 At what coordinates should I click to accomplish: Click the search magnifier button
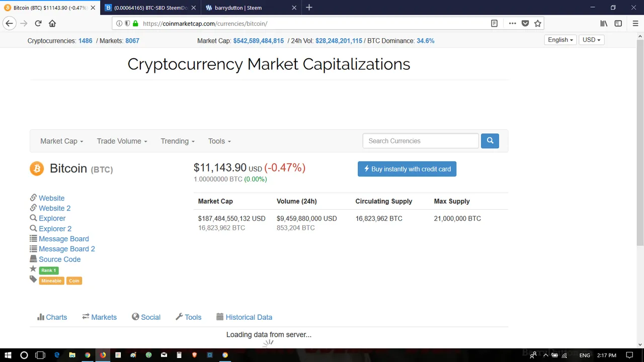[490, 141]
